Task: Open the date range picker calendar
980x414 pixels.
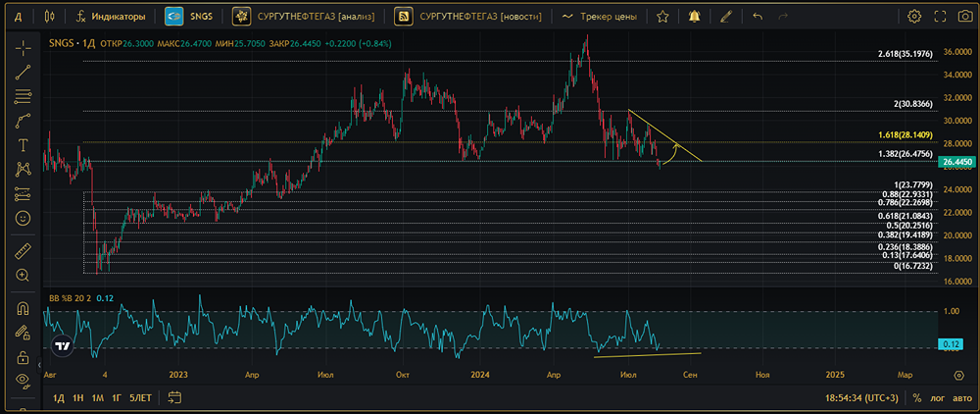Action: click(x=175, y=397)
